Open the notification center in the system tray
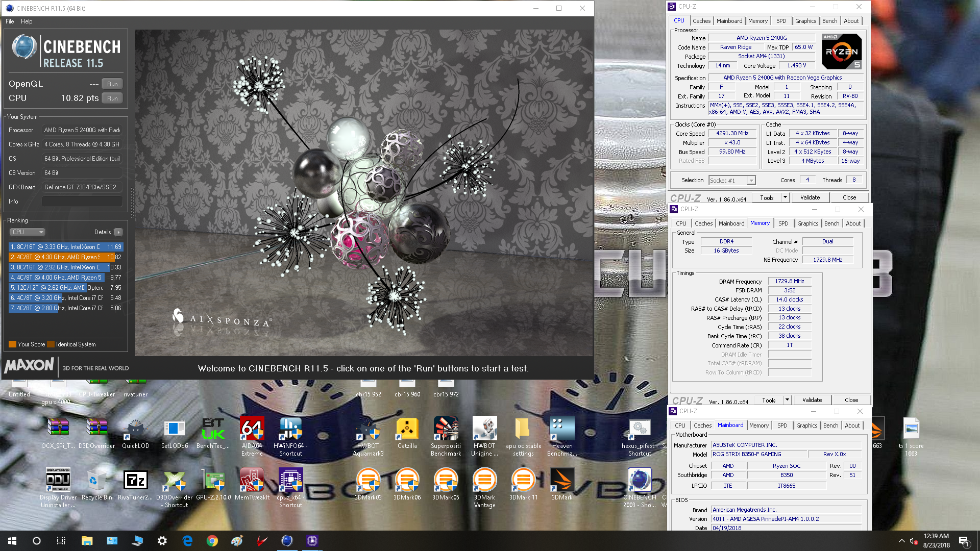Image resolution: width=980 pixels, height=551 pixels. tap(964, 541)
